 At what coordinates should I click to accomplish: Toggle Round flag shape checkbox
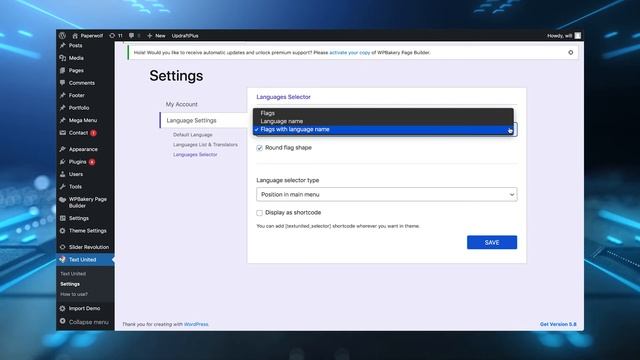(x=260, y=148)
